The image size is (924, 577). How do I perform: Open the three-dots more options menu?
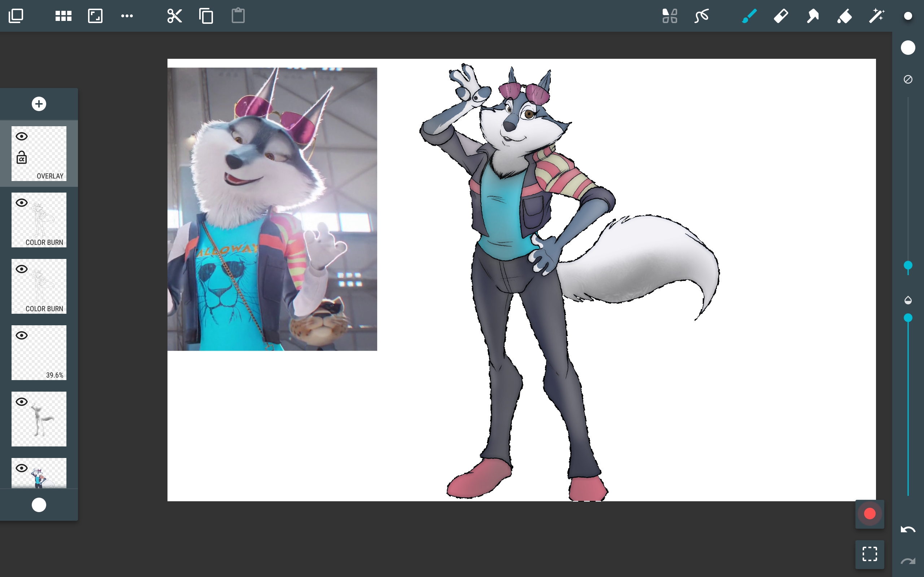[x=127, y=16]
